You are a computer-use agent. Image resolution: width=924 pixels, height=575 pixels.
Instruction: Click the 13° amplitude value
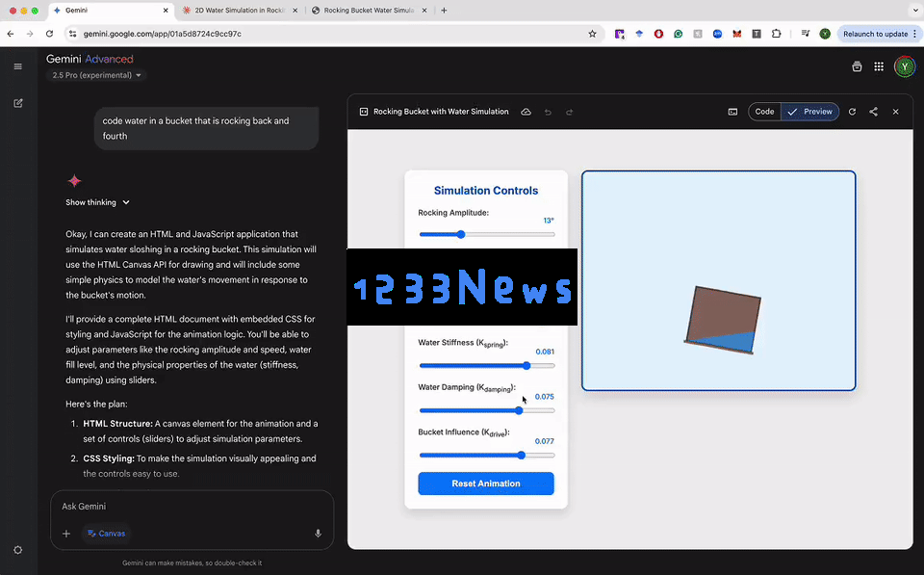pyautogui.click(x=549, y=221)
